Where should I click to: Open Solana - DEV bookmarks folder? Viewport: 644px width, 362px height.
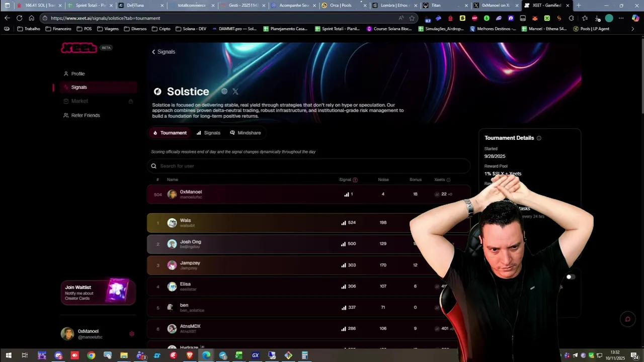(191, 29)
